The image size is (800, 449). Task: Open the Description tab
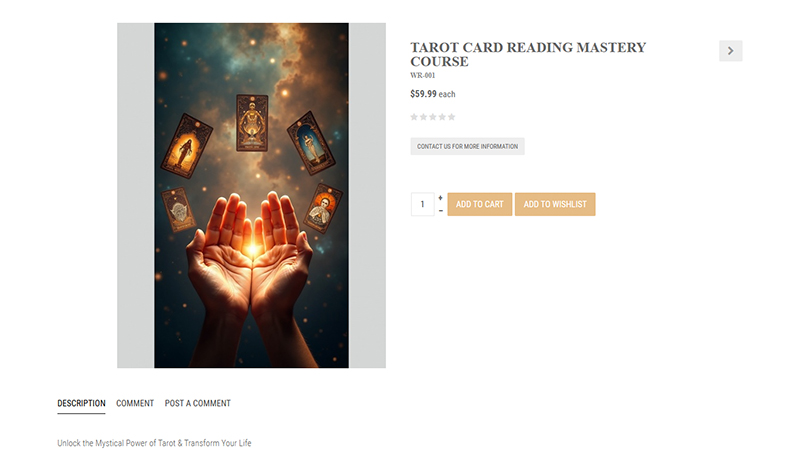tap(81, 403)
